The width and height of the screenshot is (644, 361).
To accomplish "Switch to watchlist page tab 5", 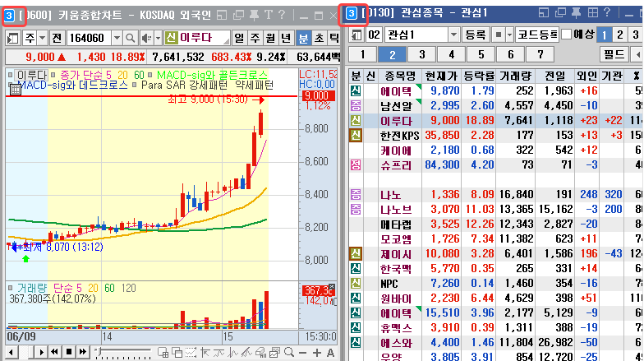I will point(481,54).
